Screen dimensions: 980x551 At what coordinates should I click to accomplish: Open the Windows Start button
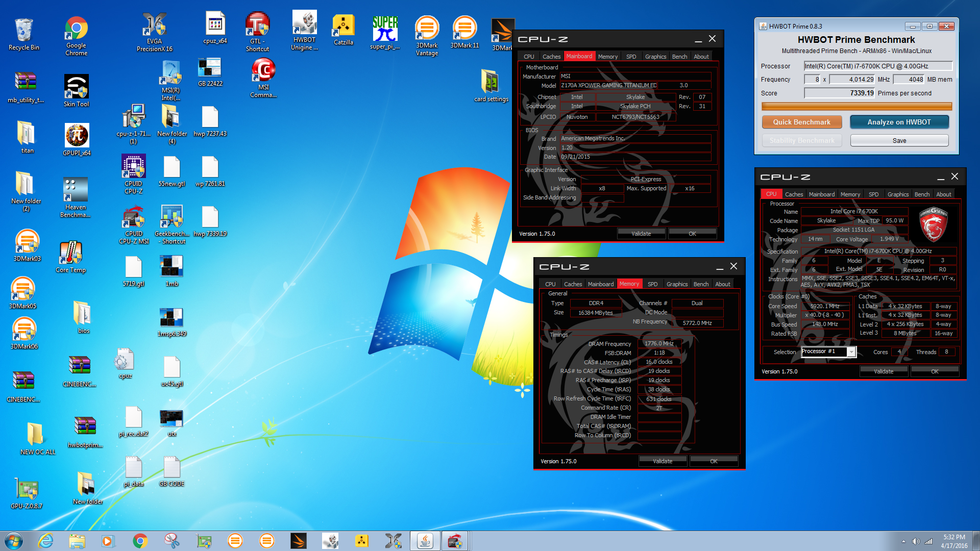point(14,541)
